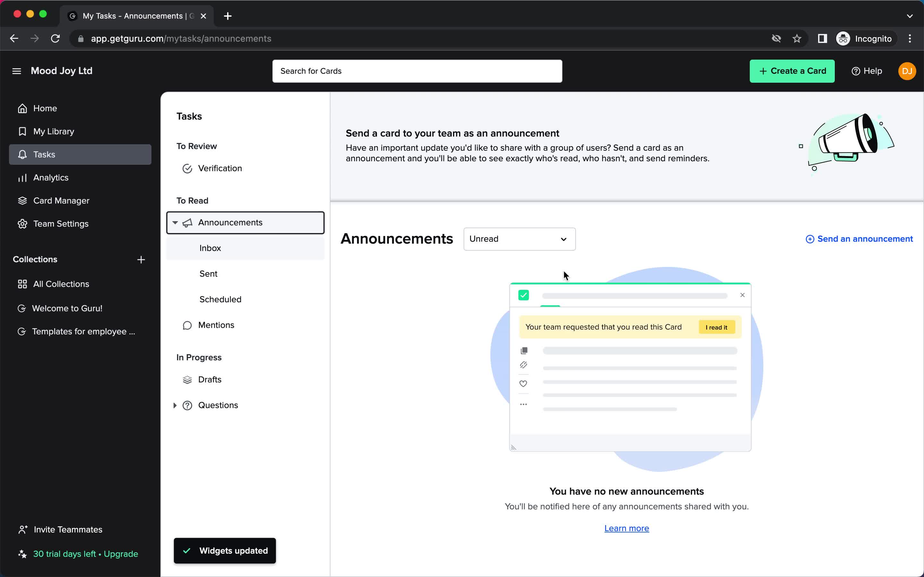This screenshot has height=577, width=924.
Task: Click the All Collections icon
Action: (x=22, y=284)
